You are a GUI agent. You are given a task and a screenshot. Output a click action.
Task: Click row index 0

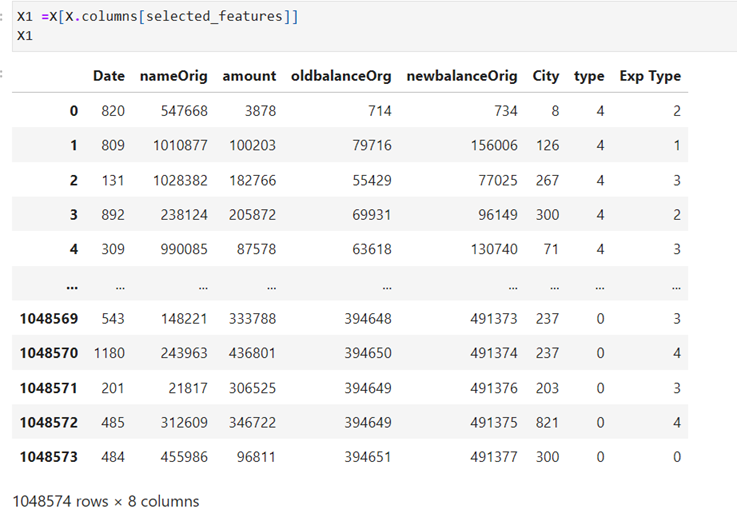pyautogui.click(x=73, y=111)
